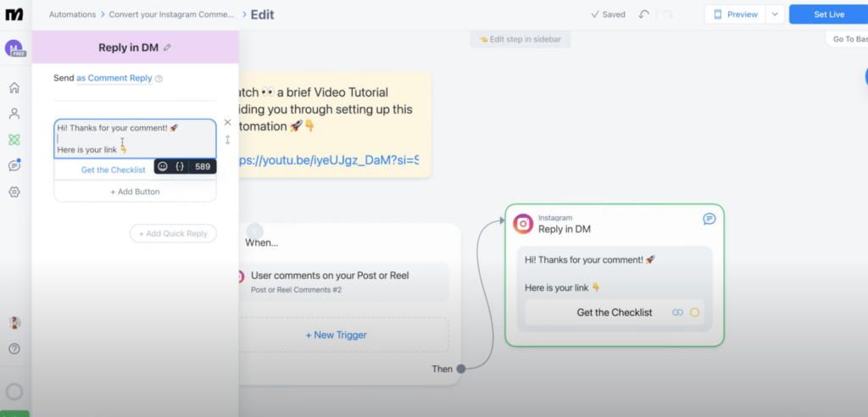The width and height of the screenshot is (868, 417).
Task: Go to the Home sidebar icon
Action: click(14, 87)
